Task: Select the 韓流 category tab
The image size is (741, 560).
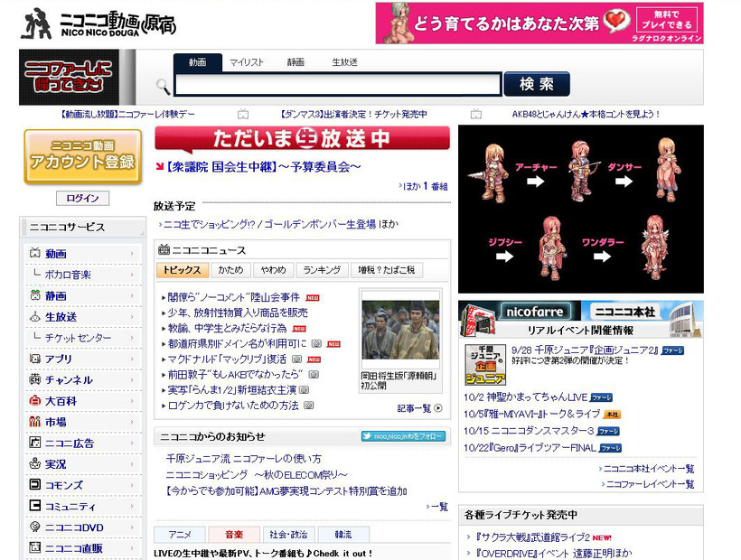Action: [343, 535]
